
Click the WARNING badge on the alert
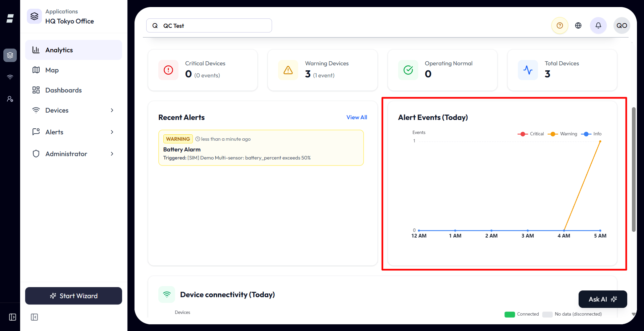coord(178,139)
